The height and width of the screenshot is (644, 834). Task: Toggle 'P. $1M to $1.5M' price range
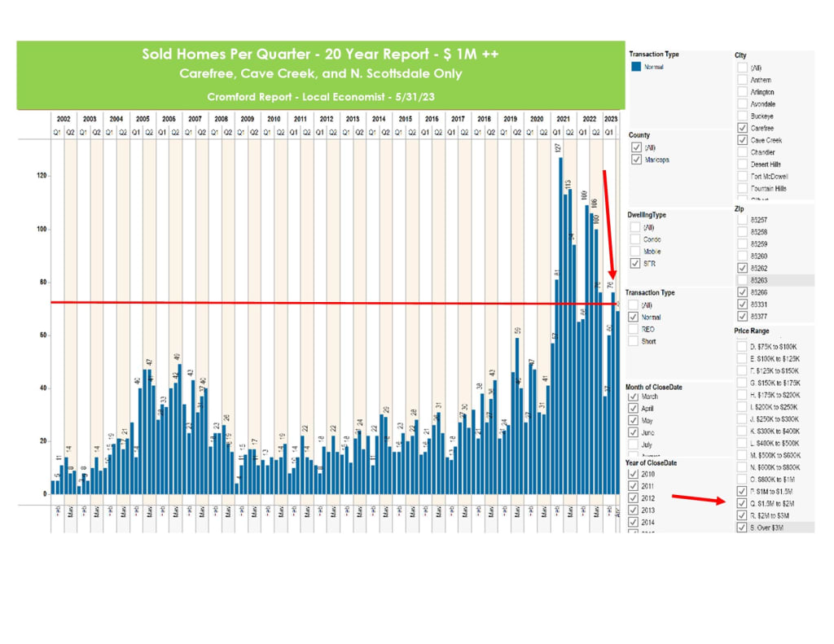click(x=740, y=492)
